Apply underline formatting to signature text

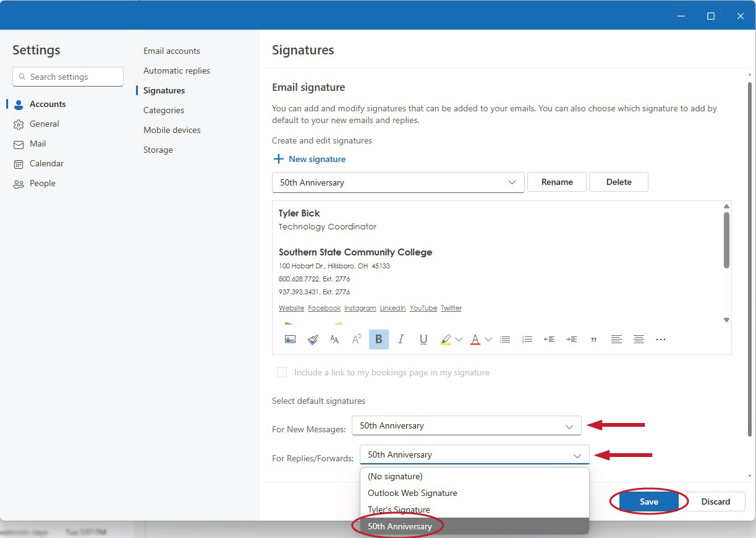point(423,339)
